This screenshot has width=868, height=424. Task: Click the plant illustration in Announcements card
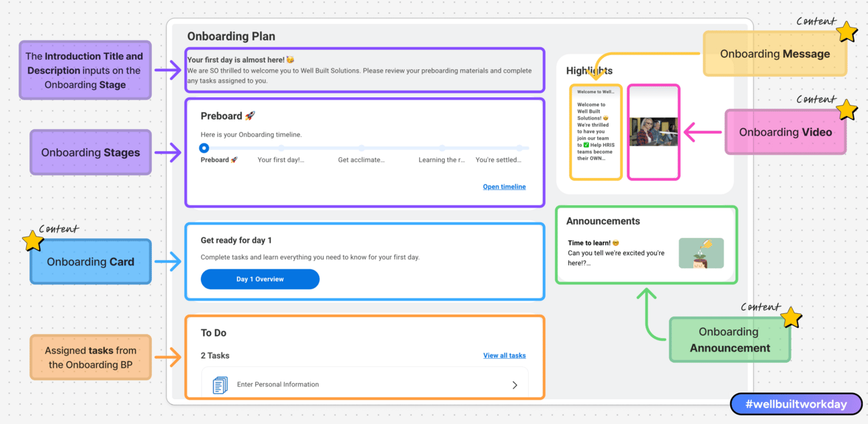click(701, 253)
